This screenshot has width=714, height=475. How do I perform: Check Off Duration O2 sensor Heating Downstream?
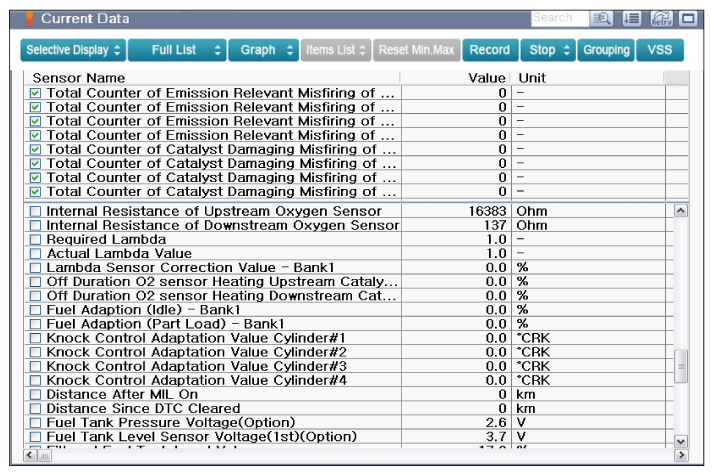(x=35, y=296)
